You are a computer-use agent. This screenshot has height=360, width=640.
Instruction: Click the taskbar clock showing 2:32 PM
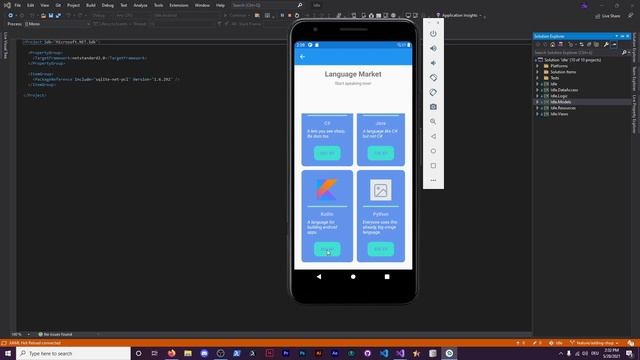(611, 353)
